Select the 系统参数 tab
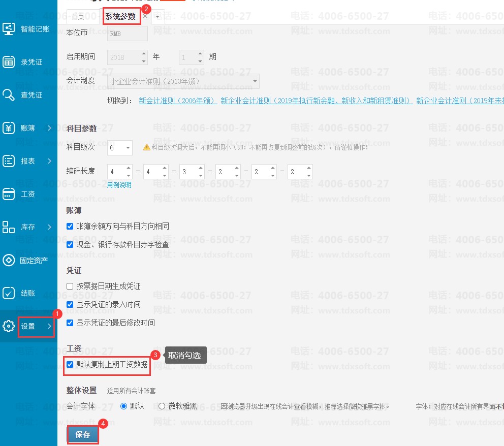Viewport: 504px width, 446px height. click(x=120, y=17)
